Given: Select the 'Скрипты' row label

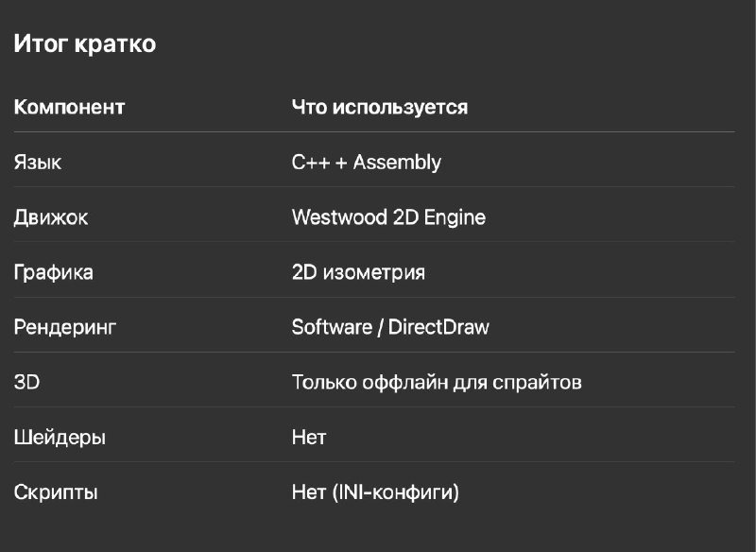Looking at the screenshot, I should [x=56, y=492].
